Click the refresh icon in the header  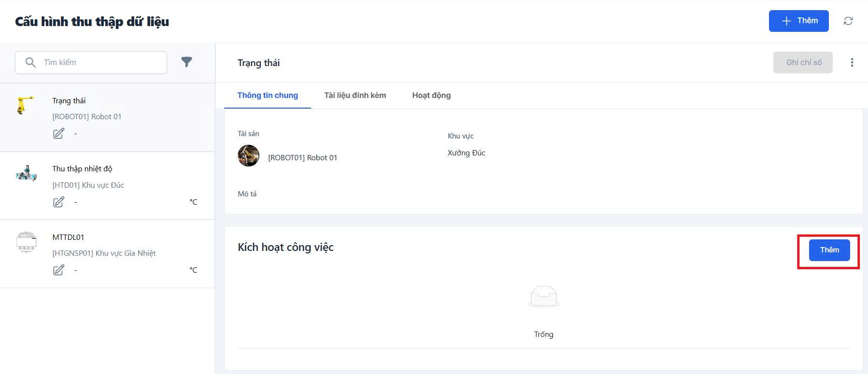coord(848,21)
